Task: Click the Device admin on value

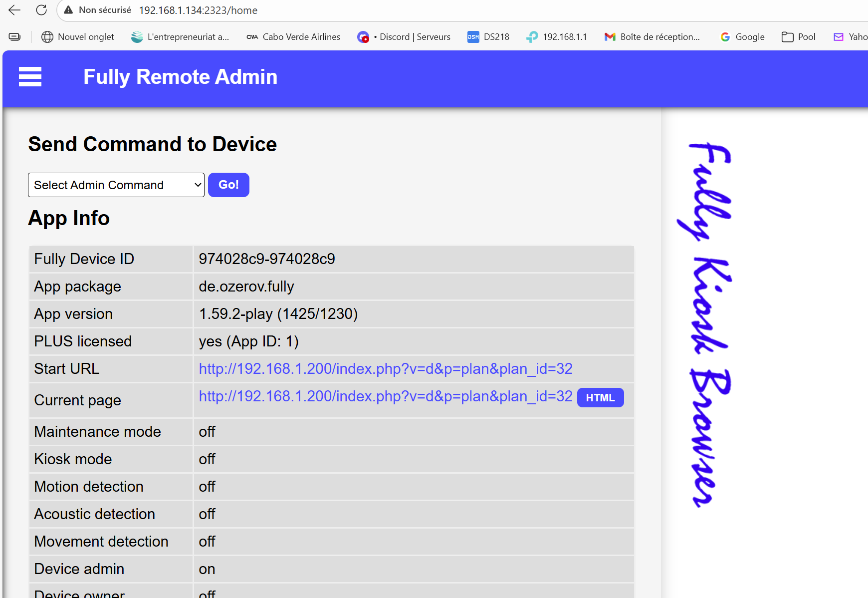Action: tap(207, 569)
